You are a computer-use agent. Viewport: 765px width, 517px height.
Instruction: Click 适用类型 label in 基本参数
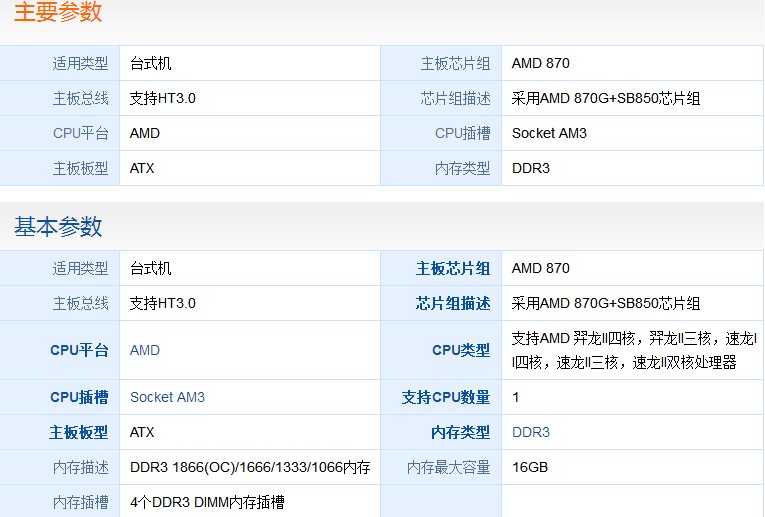[81, 268]
